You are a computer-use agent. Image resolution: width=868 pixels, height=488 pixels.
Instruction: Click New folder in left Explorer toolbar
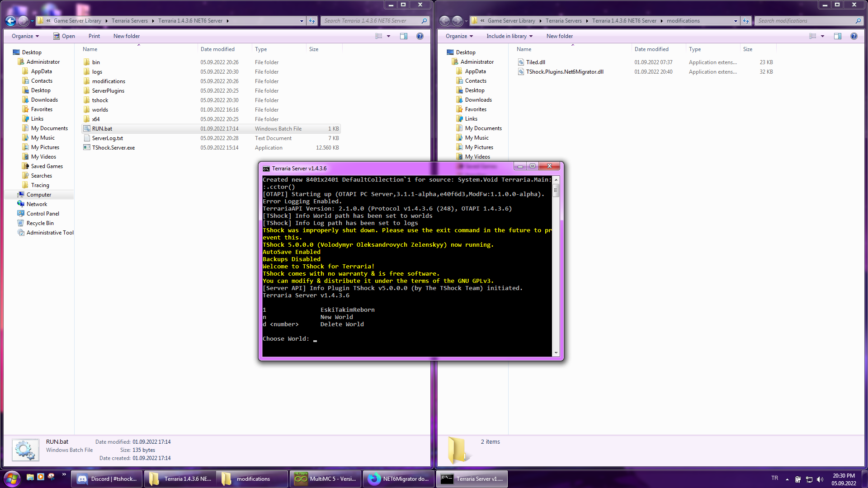tap(127, 36)
